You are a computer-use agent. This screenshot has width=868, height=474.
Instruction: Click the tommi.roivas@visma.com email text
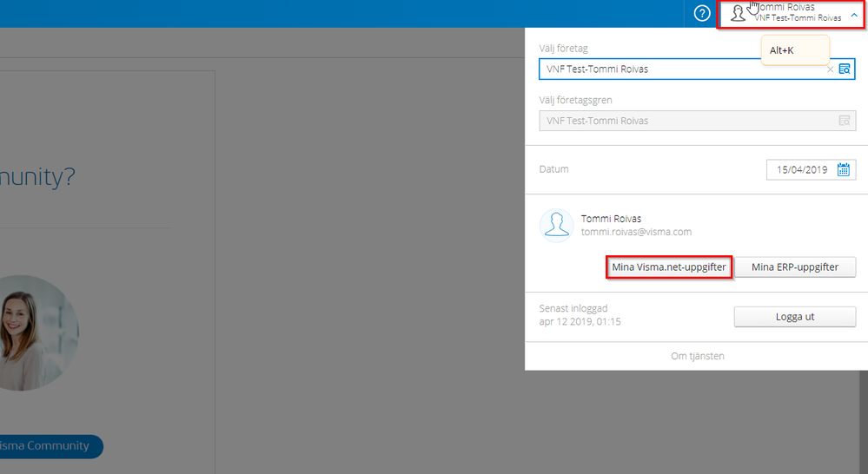pyautogui.click(x=636, y=232)
